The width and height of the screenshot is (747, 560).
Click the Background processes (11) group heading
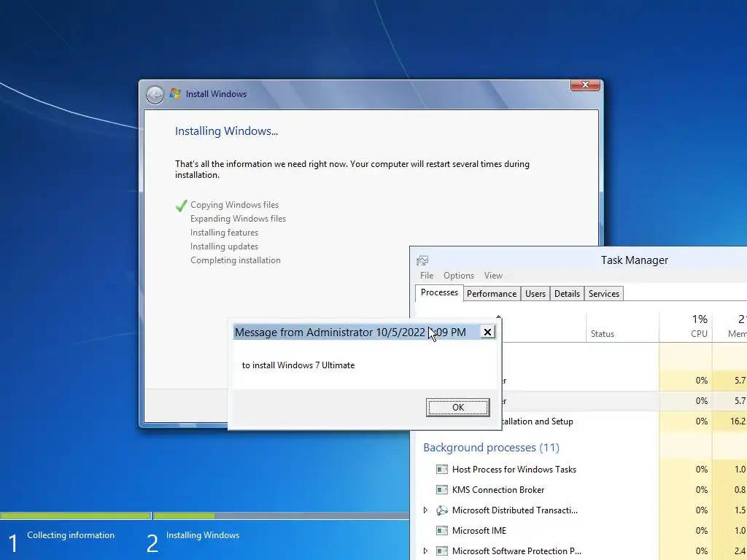pos(491,448)
